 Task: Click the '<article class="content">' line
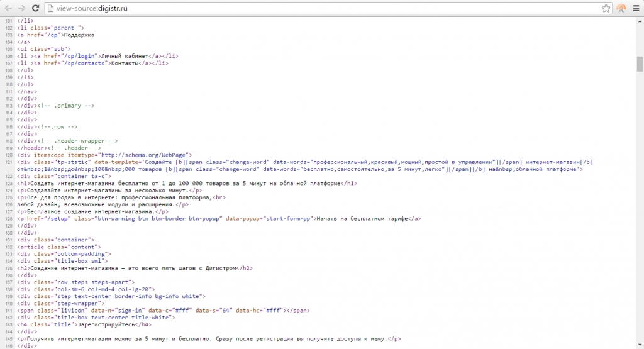(x=59, y=247)
